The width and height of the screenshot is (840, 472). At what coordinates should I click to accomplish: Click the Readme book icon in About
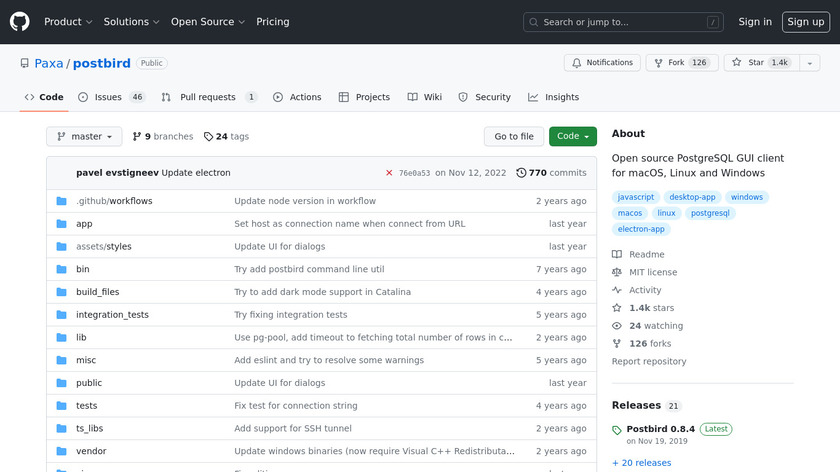(x=617, y=255)
